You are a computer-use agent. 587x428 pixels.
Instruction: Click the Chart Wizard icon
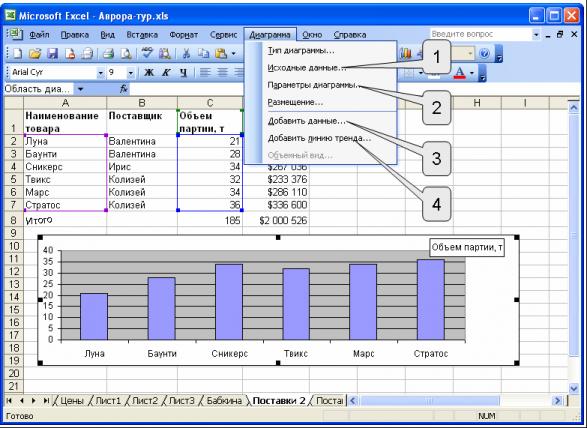(405, 54)
